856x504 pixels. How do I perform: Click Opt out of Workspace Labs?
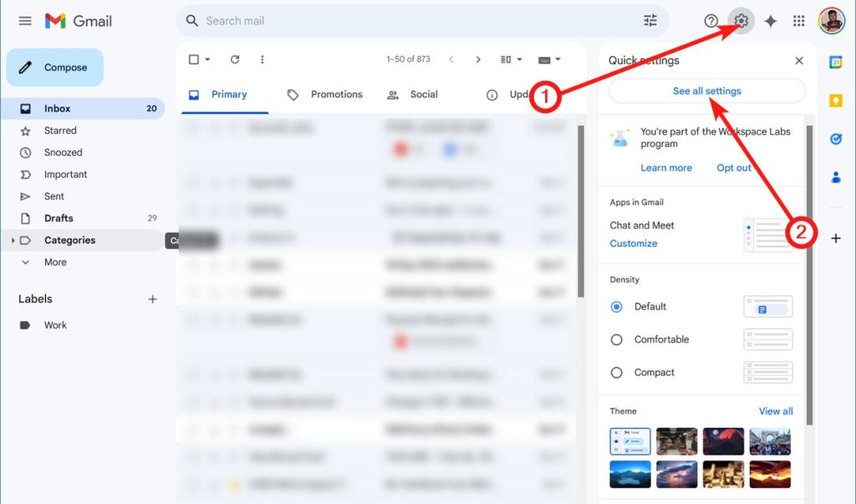733,167
